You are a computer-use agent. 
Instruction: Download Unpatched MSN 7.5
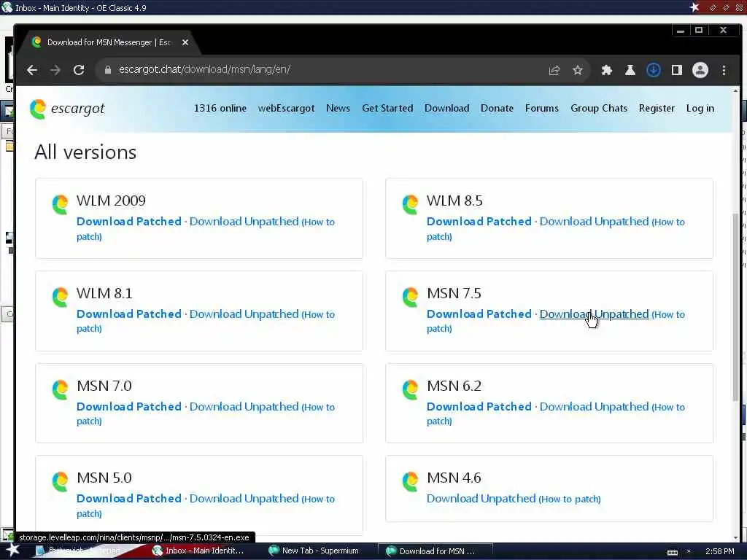pos(594,314)
